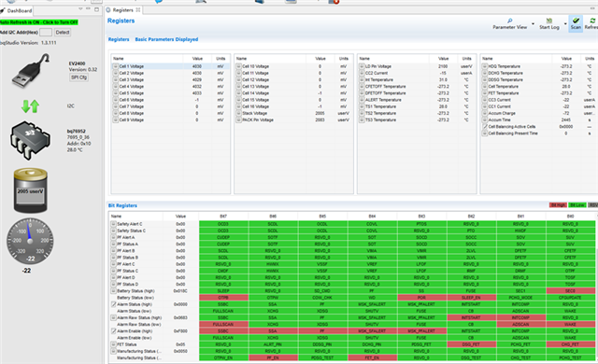
Task: Click the row icon beside FET Status
Action: coord(114,344)
